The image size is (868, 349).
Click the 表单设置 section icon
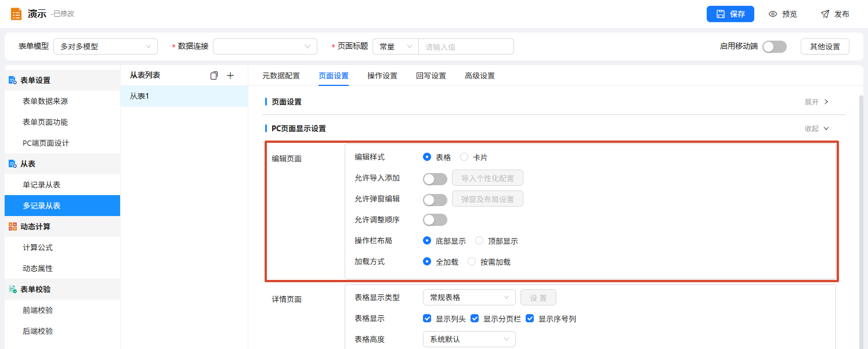12,80
